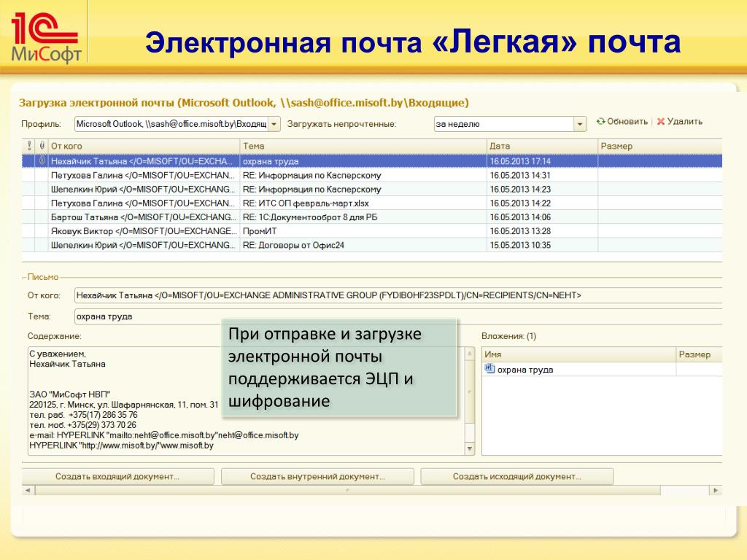The image size is (747, 560).
Task: Sort by the От кого column header
Action: tap(144, 146)
